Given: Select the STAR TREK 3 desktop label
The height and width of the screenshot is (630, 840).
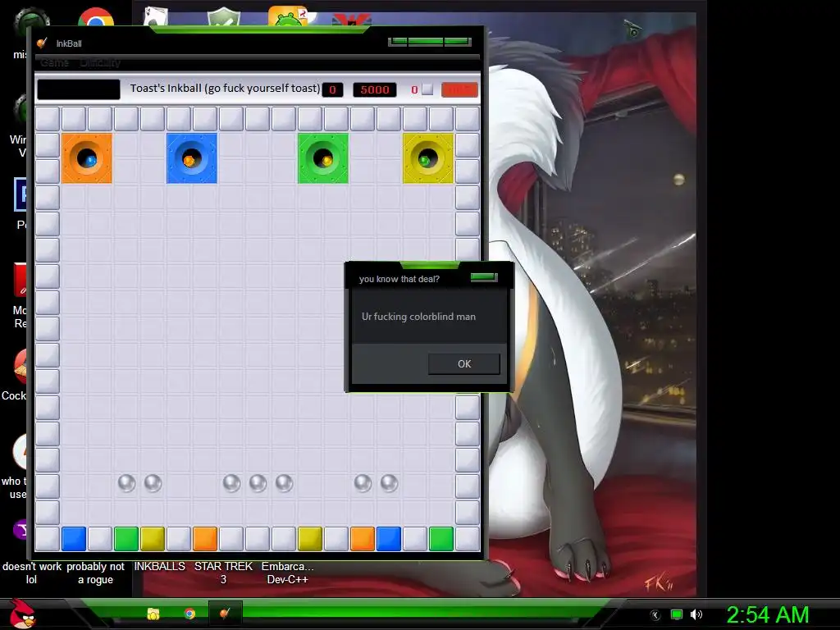Looking at the screenshot, I should coord(223,573).
